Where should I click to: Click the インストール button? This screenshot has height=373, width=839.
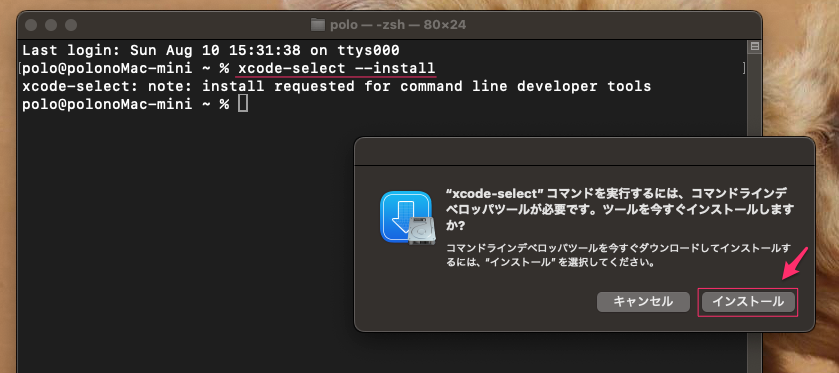(748, 302)
